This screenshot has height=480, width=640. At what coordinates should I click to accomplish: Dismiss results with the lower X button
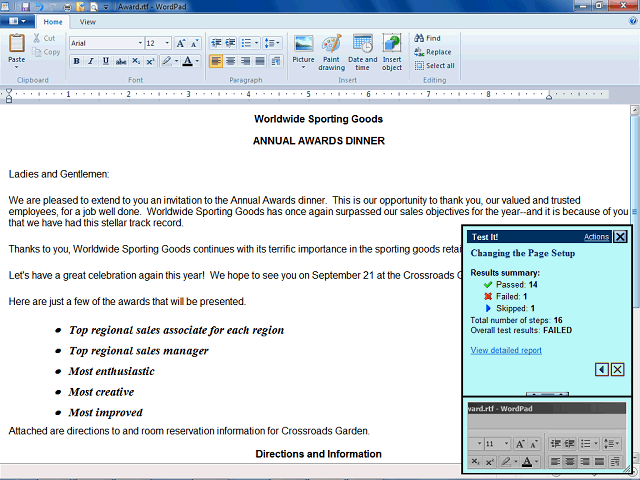(x=618, y=370)
